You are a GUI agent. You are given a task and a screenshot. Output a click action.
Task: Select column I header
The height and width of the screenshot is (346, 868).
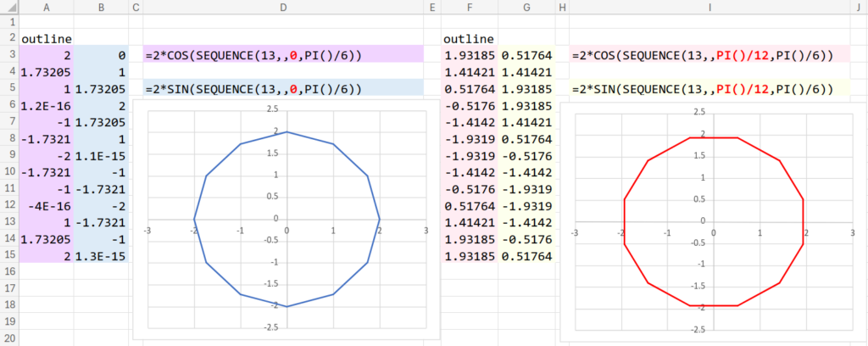(x=709, y=8)
